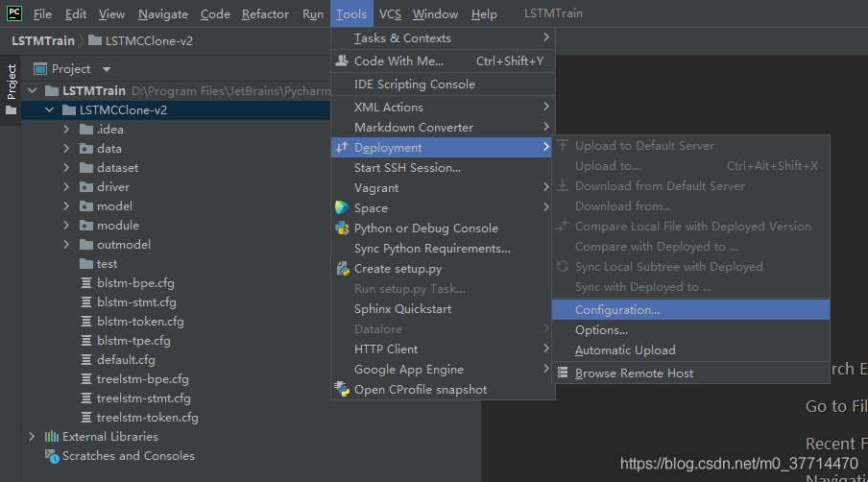868x482 pixels.
Task: Click the Code With Me icon
Action: (x=342, y=60)
